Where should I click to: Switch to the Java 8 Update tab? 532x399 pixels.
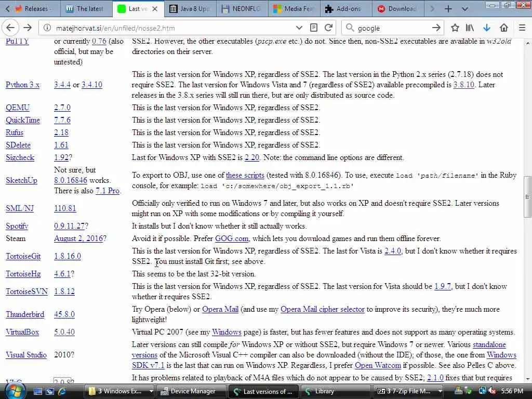[x=190, y=9]
